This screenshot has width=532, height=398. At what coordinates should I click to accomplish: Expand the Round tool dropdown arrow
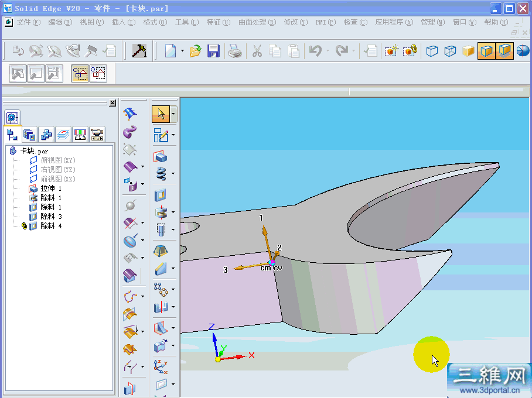click(173, 269)
